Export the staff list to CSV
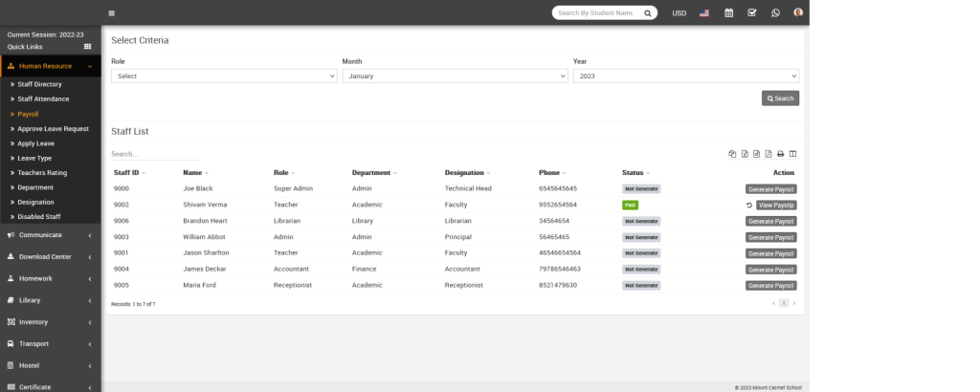980x392 pixels. coord(757,154)
